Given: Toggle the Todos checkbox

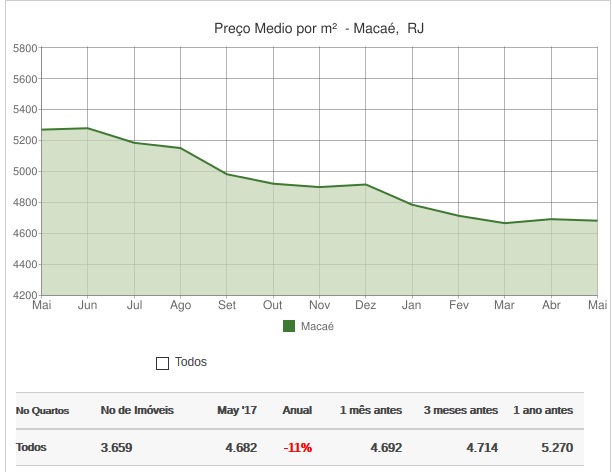Looking at the screenshot, I should 162,363.
